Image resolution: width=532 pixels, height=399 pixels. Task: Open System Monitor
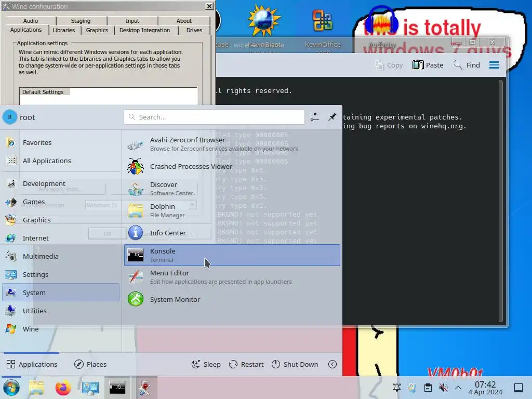[x=232, y=299]
